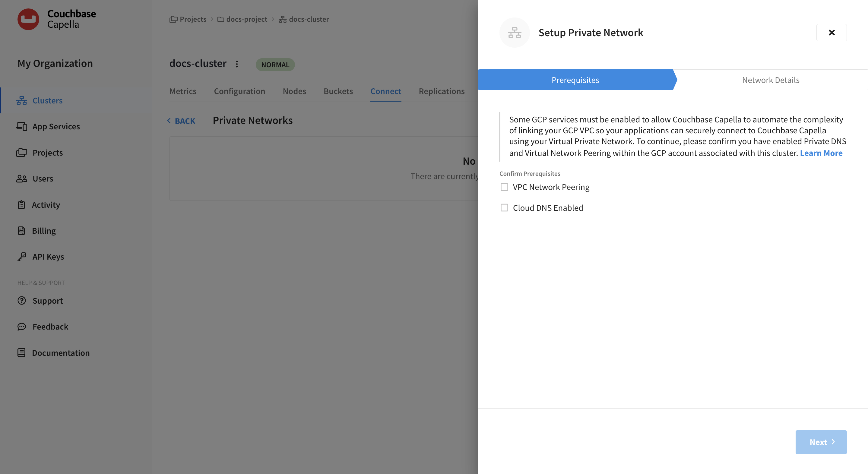868x474 pixels.
Task: Open Clusters from the sidebar icon
Action: [22, 100]
